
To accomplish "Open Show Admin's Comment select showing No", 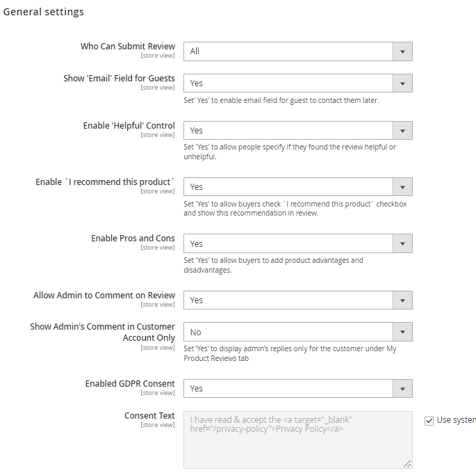I will click(298, 332).
